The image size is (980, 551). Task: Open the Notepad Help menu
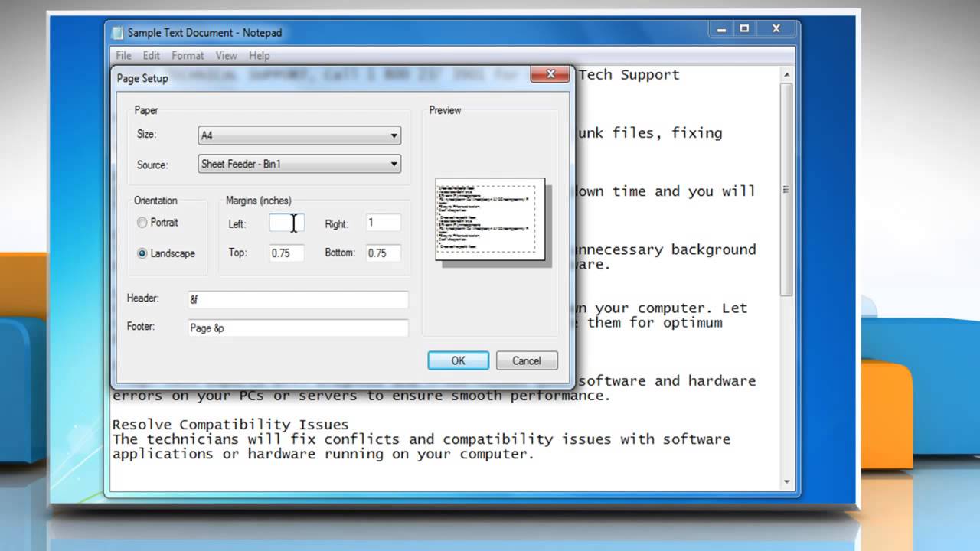260,55
